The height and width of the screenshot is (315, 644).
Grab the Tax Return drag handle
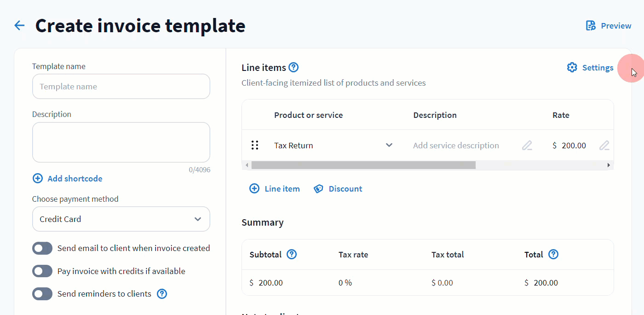click(255, 146)
